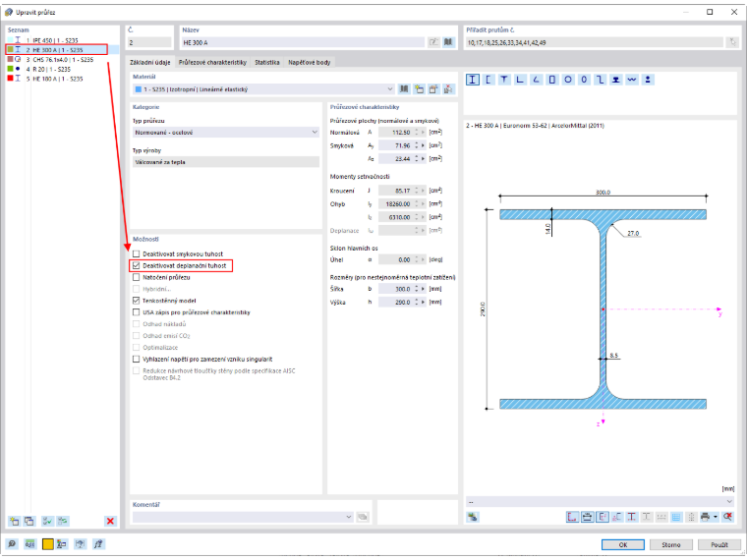Click the print icon in preview toolbar
The width and height of the screenshot is (747, 560).
(705, 517)
